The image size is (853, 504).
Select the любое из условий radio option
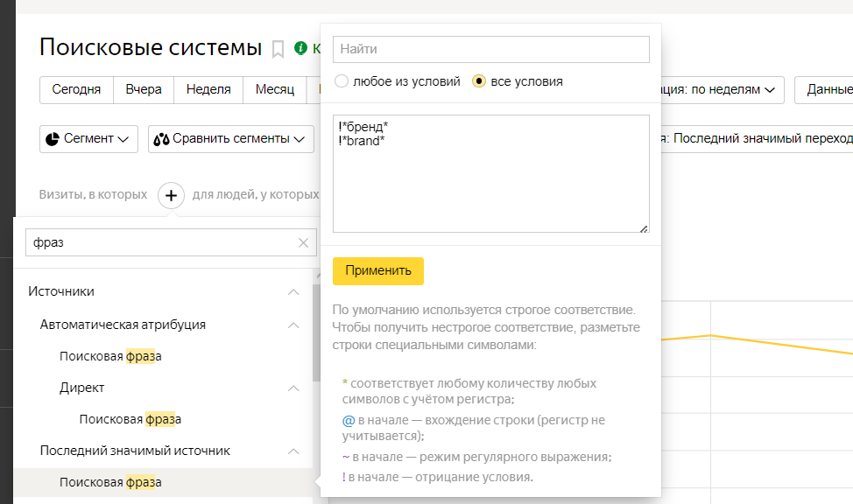click(342, 79)
